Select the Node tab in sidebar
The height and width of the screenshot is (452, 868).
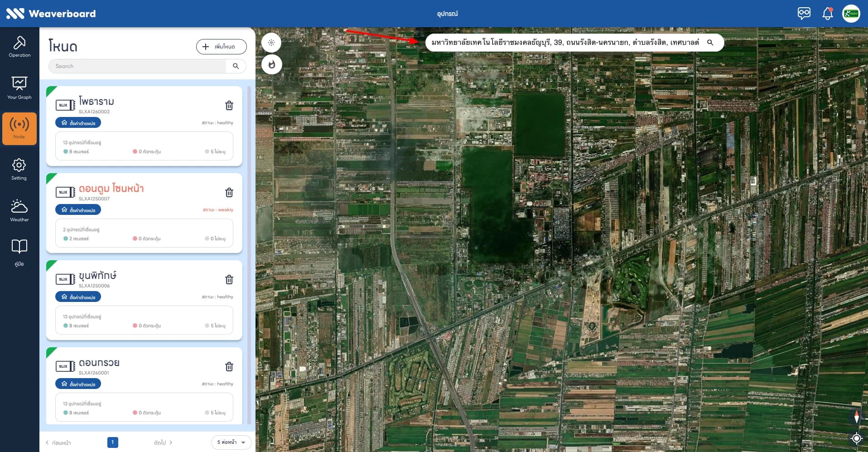[x=19, y=129]
